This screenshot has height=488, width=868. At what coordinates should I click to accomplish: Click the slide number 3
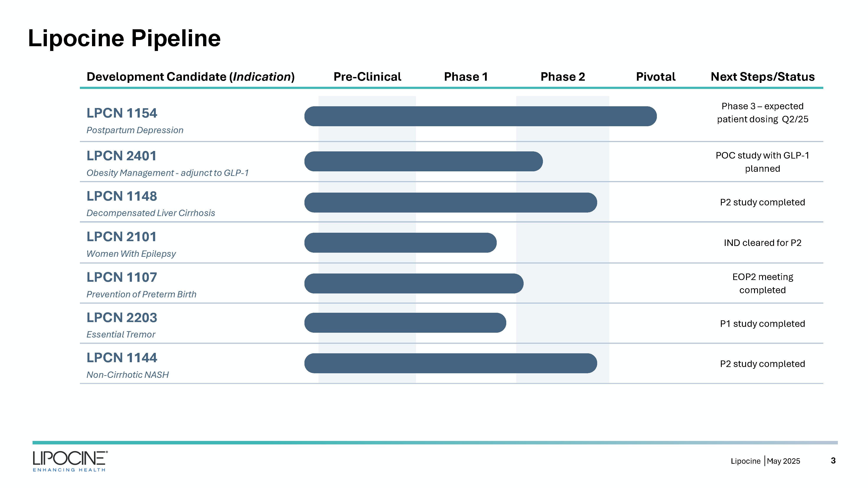pyautogui.click(x=833, y=460)
